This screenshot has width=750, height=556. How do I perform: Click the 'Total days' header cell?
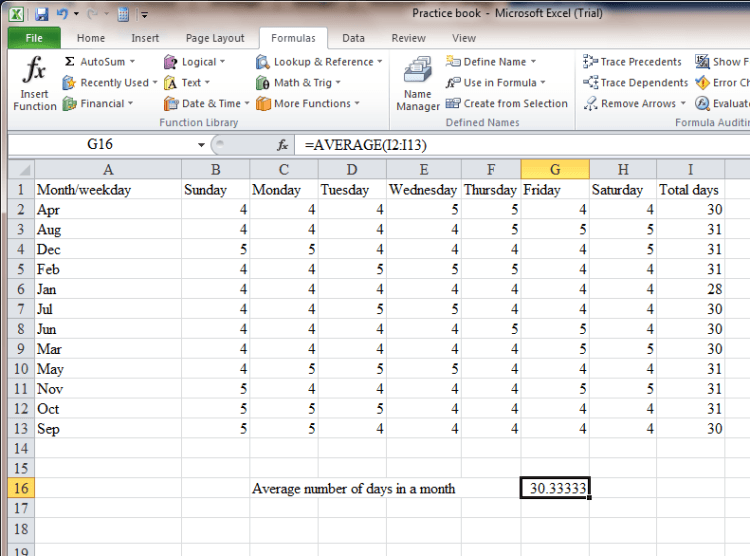point(690,189)
